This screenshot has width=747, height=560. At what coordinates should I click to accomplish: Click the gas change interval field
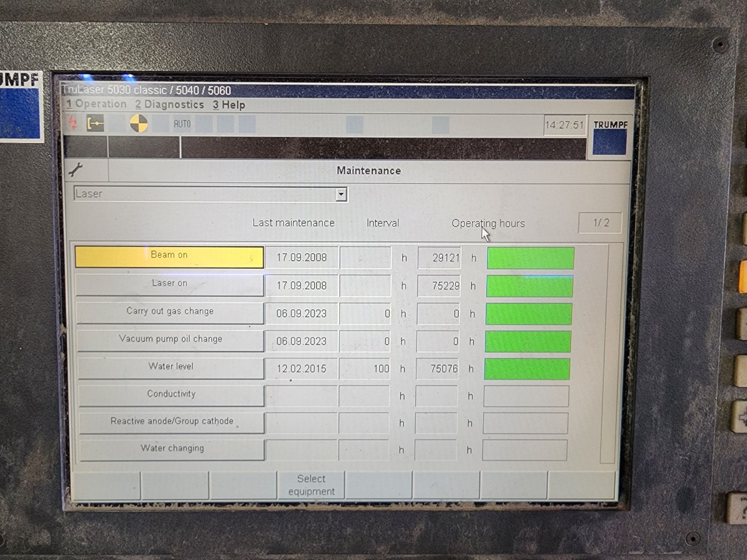pyautogui.click(x=365, y=314)
